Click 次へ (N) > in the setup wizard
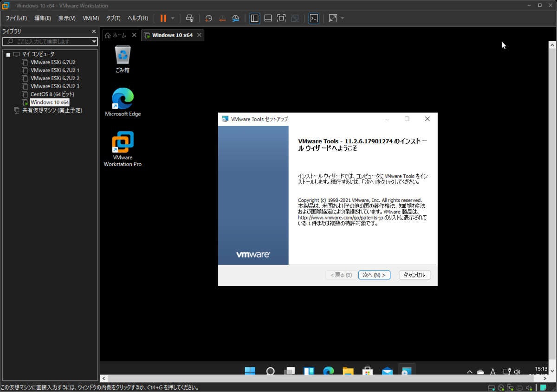 374,275
